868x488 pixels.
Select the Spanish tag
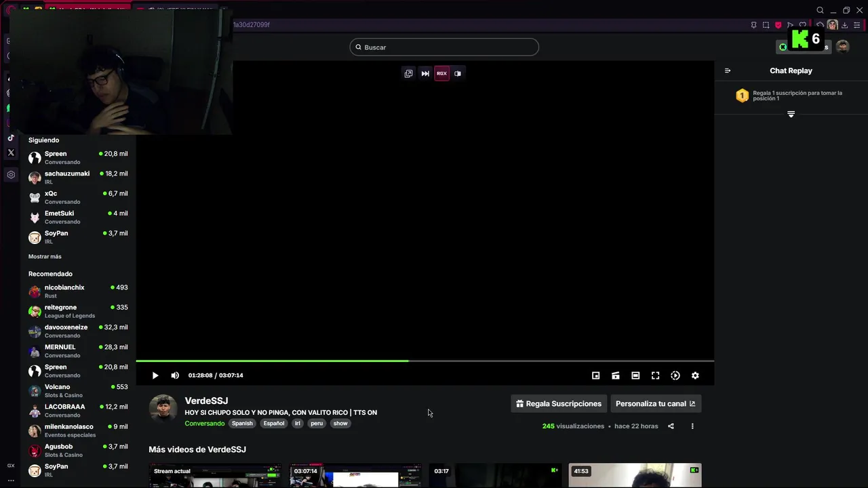(x=242, y=423)
